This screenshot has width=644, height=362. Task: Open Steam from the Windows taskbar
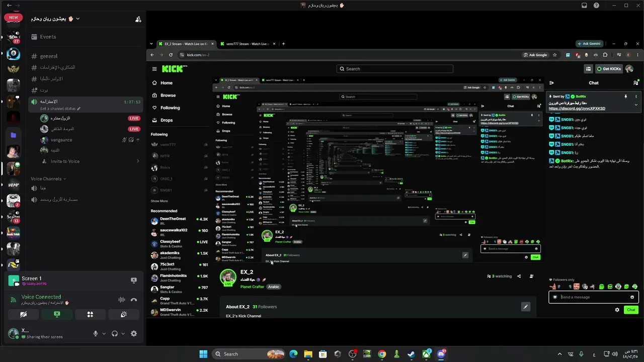point(412,354)
